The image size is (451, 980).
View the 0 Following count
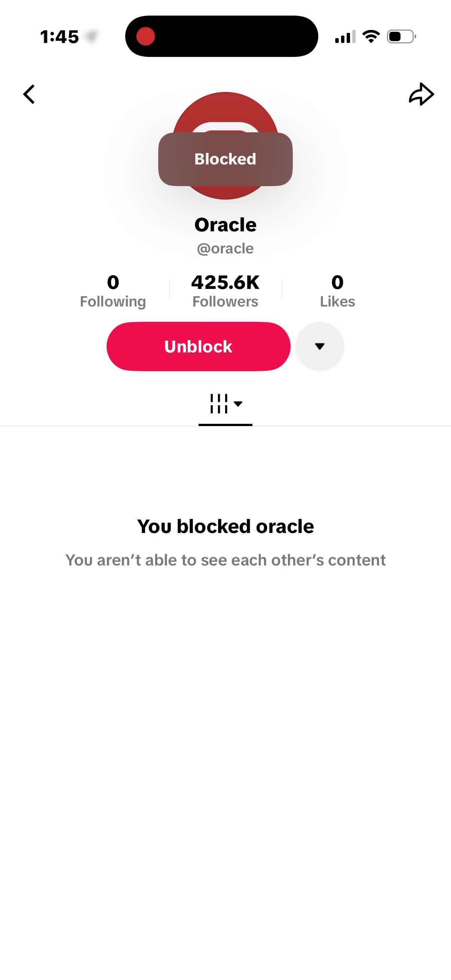113,291
